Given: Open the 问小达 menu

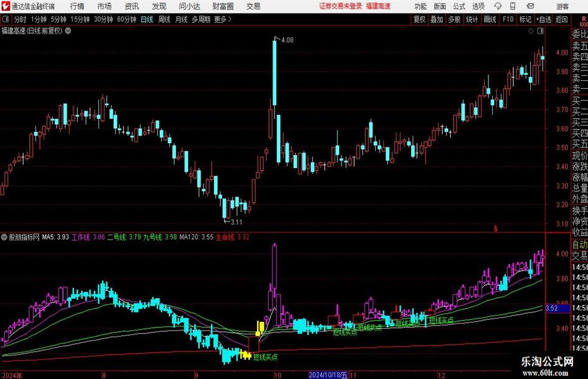Looking at the screenshot, I should [x=189, y=6].
